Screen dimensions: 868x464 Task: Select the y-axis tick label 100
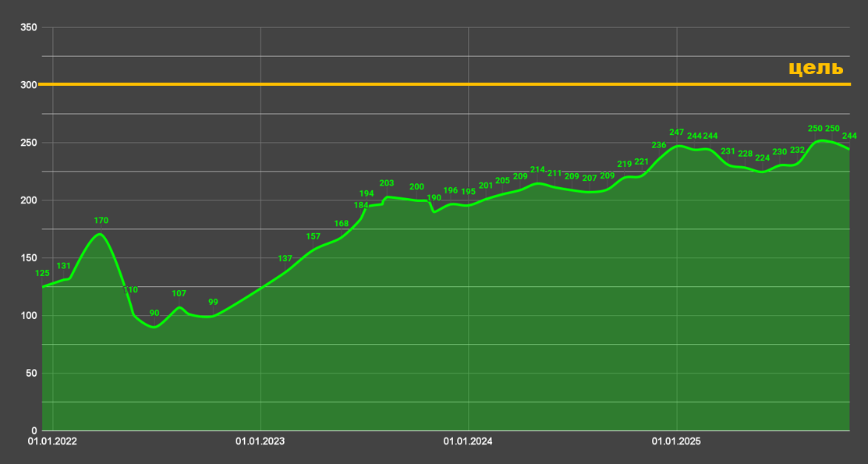tap(29, 316)
